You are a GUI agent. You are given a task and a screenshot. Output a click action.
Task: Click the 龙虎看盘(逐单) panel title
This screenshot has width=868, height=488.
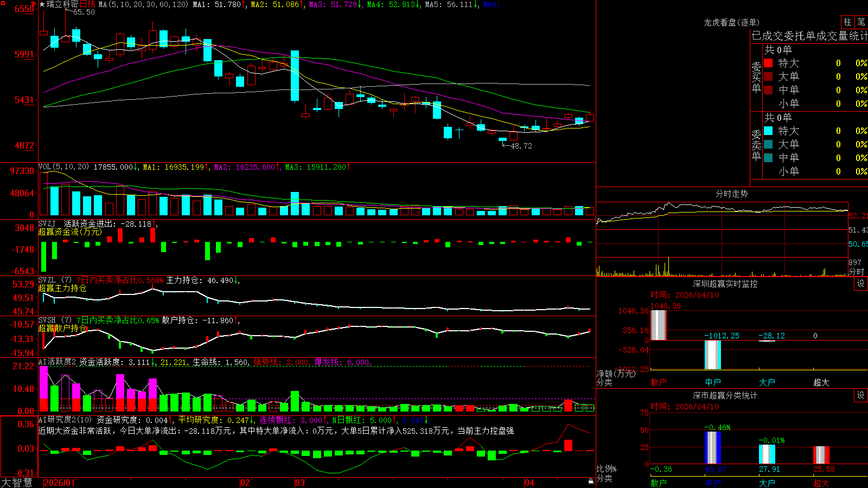pos(731,22)
